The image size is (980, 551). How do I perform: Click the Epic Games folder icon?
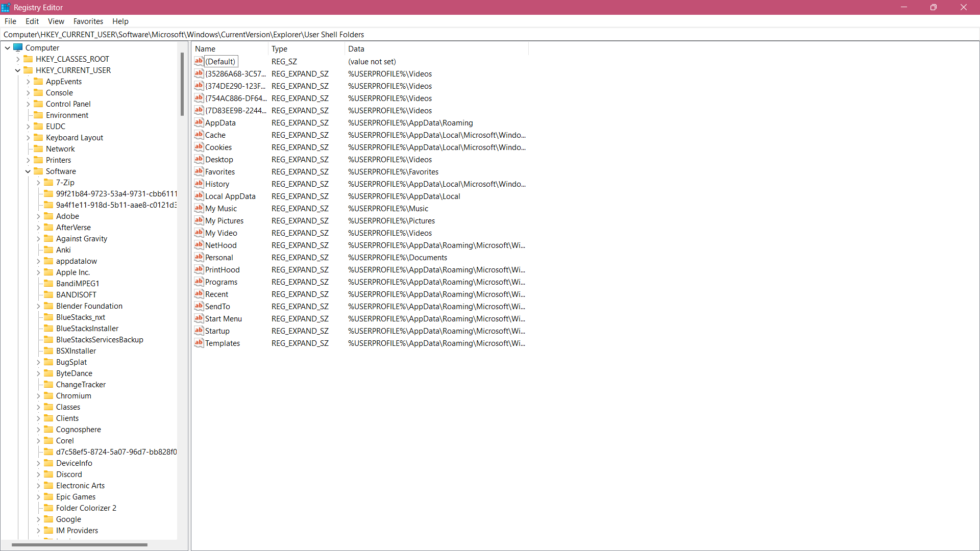(x=48, y=496)
